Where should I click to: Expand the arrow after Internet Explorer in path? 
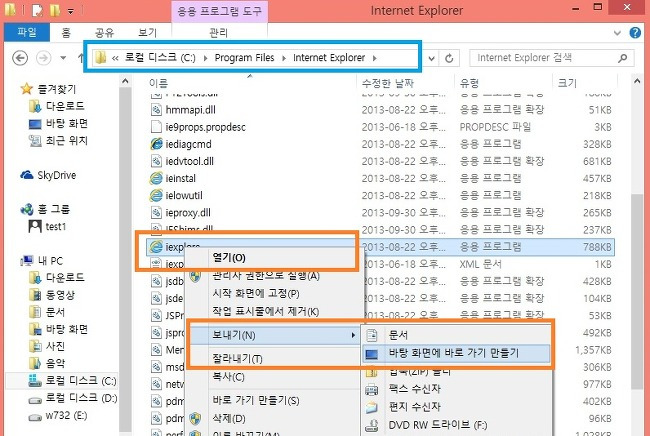375,58
